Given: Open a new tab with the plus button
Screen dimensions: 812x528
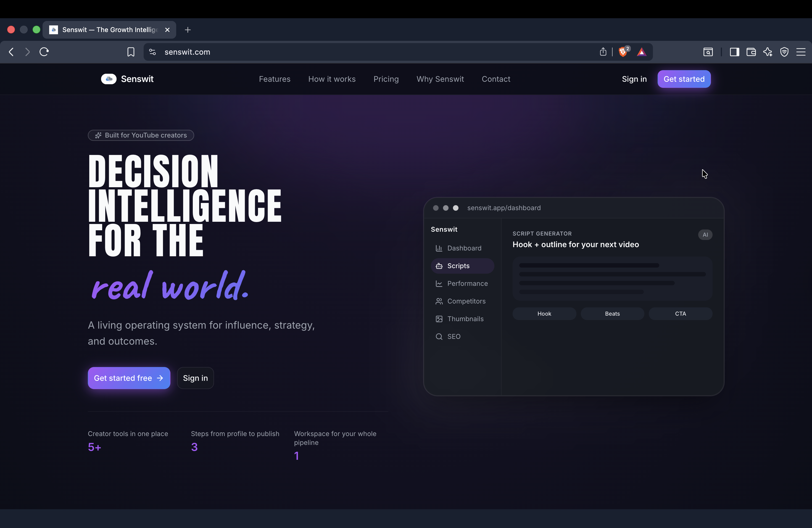Looking at the screenshot, I should pos(188,30).
